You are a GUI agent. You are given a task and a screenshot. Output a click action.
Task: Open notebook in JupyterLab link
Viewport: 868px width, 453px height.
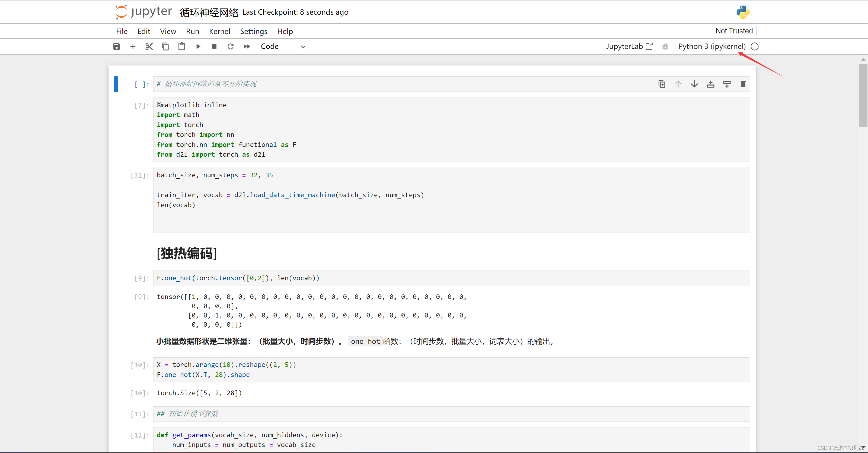click(629, 46)
